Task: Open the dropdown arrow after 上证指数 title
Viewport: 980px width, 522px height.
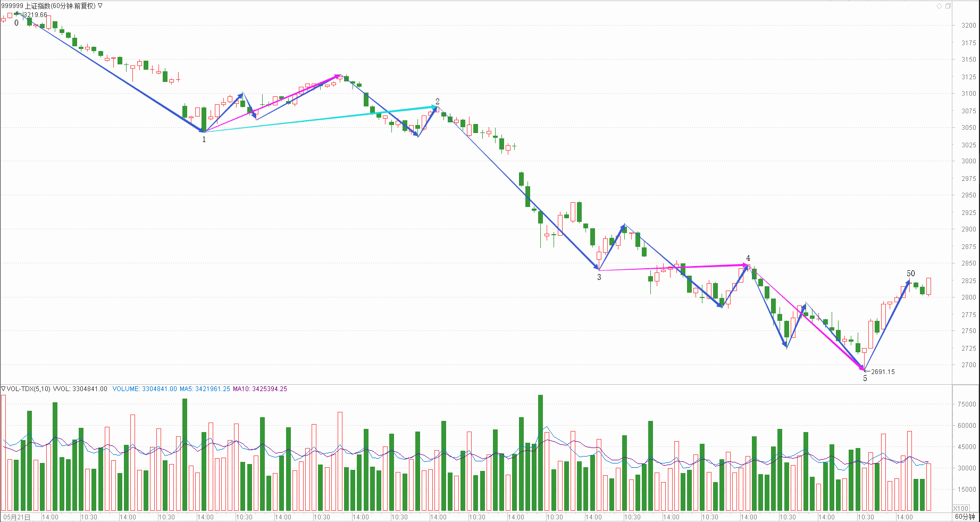Action: tap(100, 6)
